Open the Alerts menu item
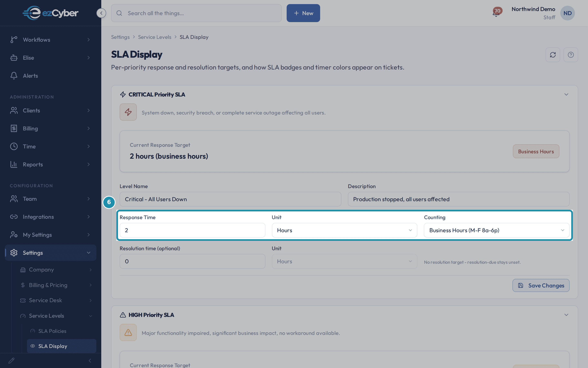Viewport: 588px width, 368px height. pyautogui.click(x=51, y=76)
